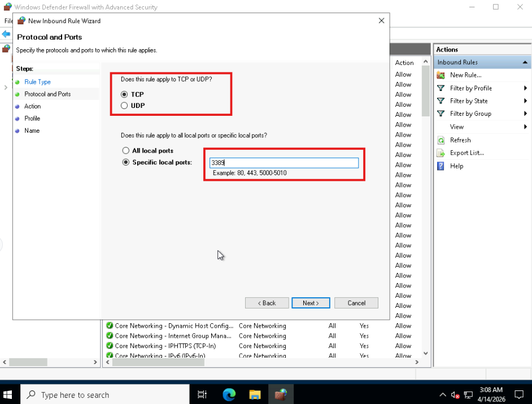Click wizard title bar firewall icon

(21, 21)
